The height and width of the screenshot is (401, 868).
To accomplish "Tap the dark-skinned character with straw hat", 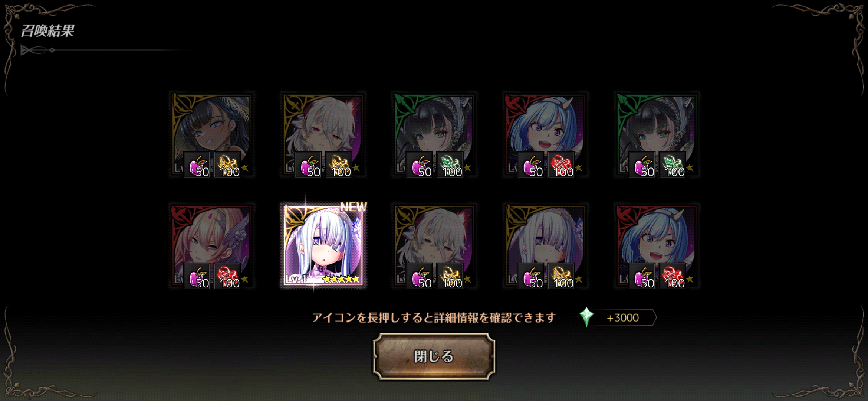I will pyautogui.click(x=212, y=134).
